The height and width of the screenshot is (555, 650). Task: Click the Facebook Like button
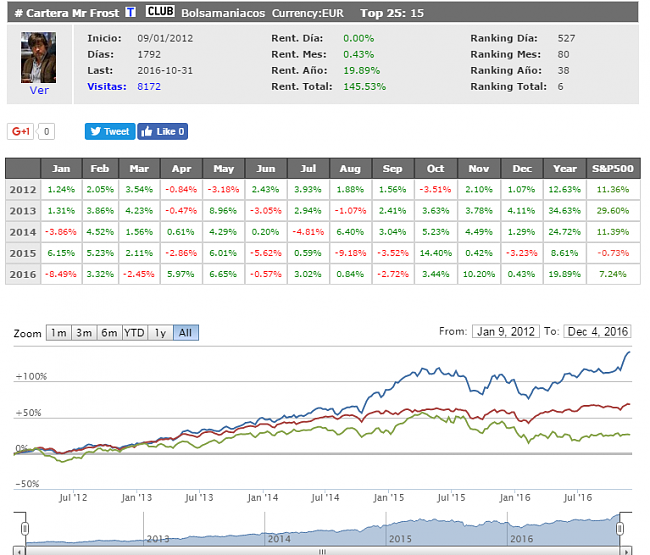point(162,131)
